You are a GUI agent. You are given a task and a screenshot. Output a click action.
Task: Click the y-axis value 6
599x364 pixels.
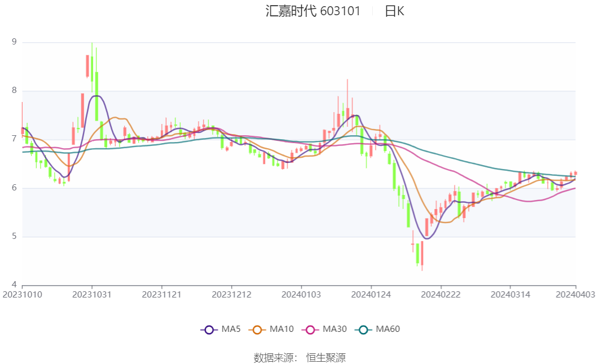[14, 188]
